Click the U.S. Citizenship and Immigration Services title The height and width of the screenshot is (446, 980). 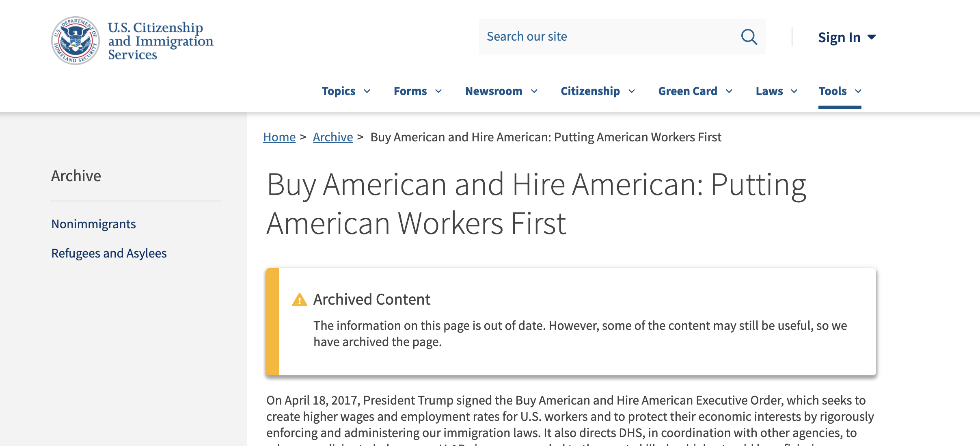[x=160, y=41]
